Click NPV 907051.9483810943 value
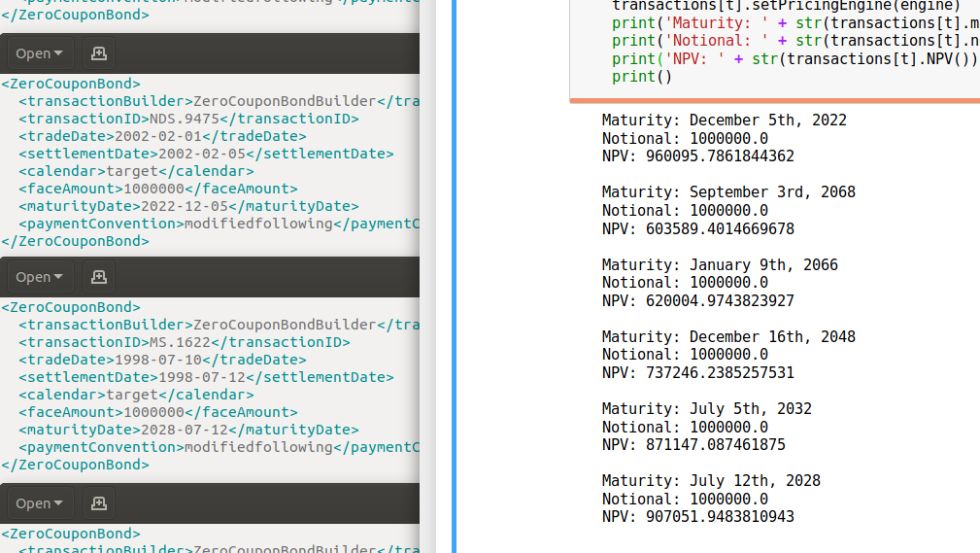 click(720, 517)
